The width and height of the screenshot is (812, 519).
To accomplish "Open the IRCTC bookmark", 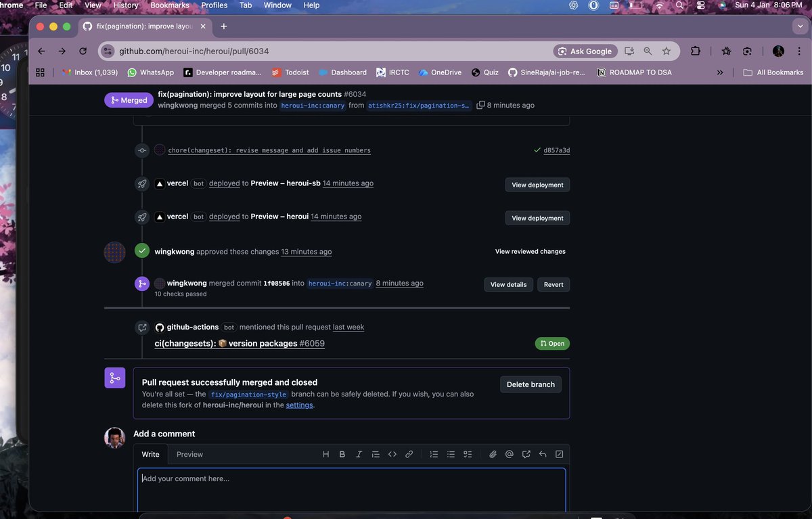I will [x=392, y=72].
